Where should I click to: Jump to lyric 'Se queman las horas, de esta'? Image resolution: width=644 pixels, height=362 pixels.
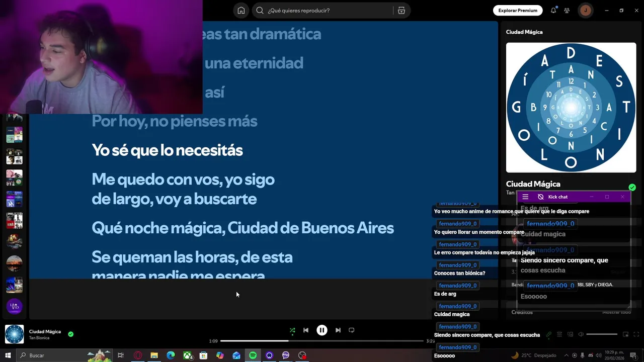pyautogui.click(x=192, y=257)
